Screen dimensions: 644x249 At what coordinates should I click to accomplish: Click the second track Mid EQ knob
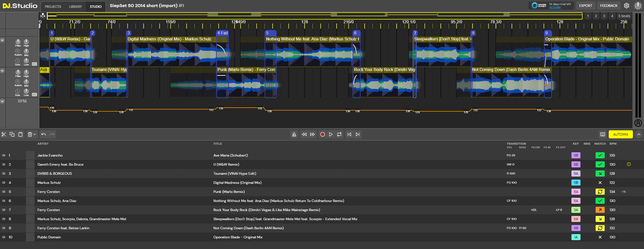26,82
